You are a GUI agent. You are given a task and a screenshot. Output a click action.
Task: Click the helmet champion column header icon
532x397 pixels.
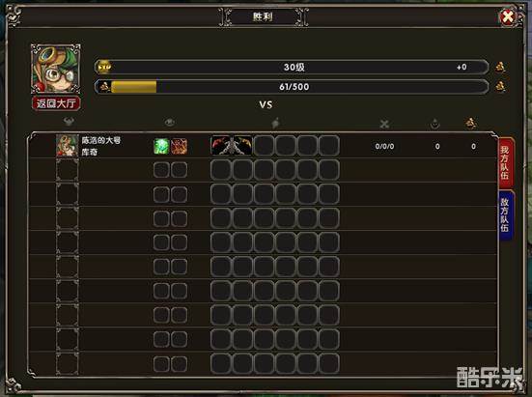pos(69,121)
